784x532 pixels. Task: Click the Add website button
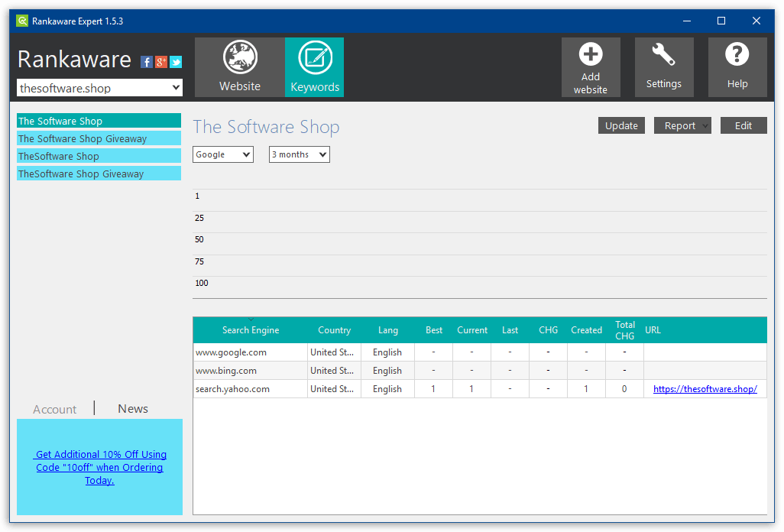591,66
